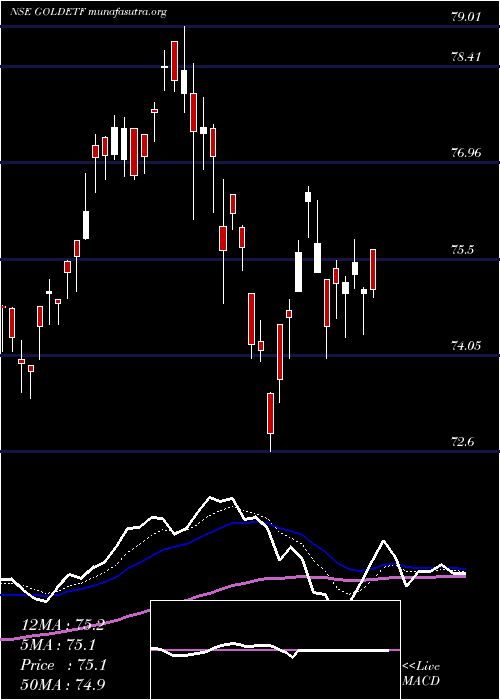500x700 pixels.
Task: Click the <<Live MACD label
Action: point(421,673)
